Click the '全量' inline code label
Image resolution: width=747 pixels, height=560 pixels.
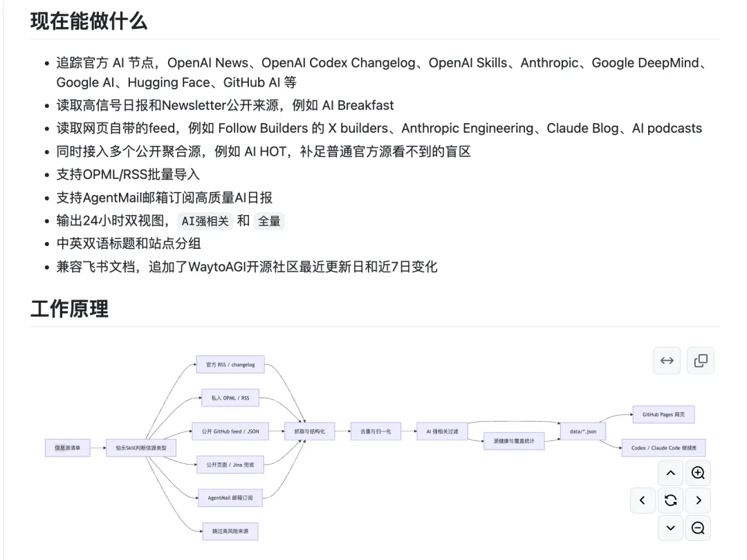pyautogui.click(x=269, y=221)
